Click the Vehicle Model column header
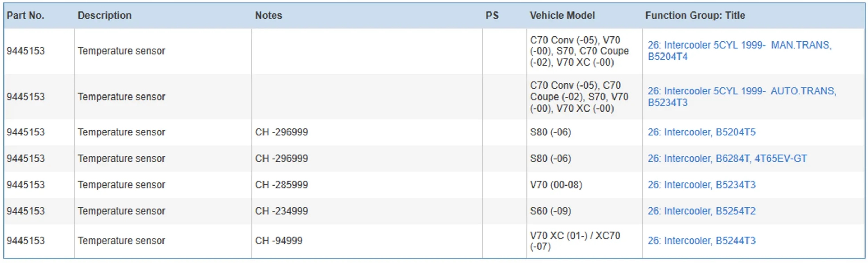868x263 pixels. (562, 15)
